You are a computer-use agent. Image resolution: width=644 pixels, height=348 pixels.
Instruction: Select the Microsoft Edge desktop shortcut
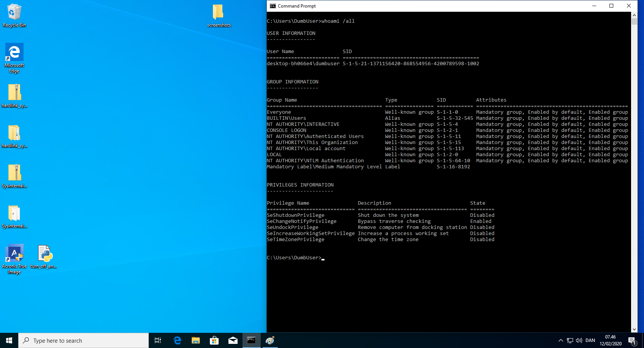tap(14, 57)
